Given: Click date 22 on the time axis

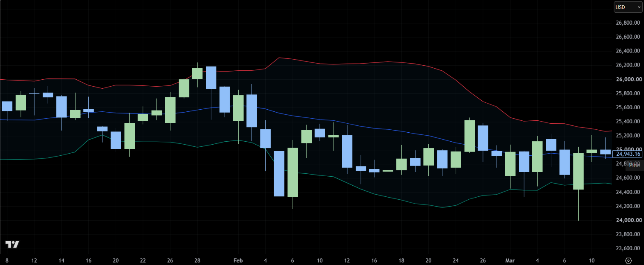Looking at the screenshot, I should tap(143, 260).
